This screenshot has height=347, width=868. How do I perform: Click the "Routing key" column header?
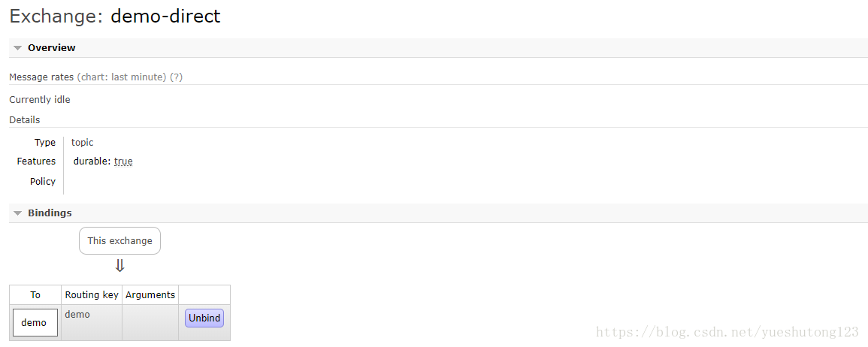[92, 294]
